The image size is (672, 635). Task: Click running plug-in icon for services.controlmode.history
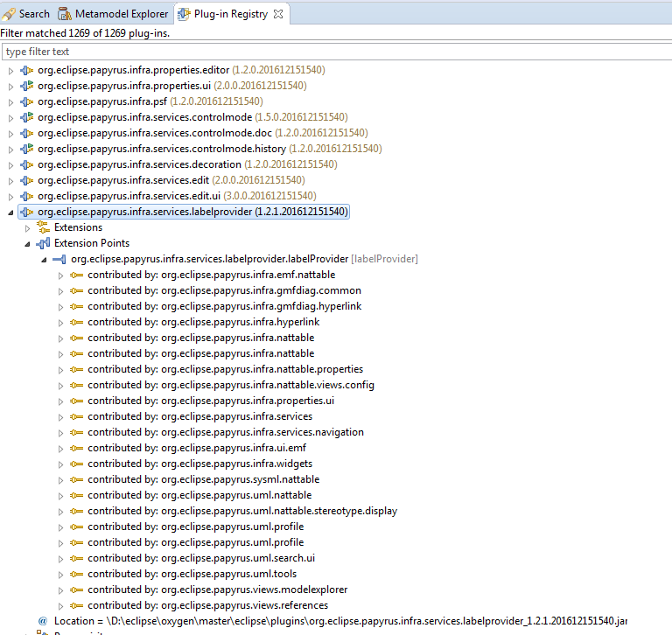click(26, 149)
